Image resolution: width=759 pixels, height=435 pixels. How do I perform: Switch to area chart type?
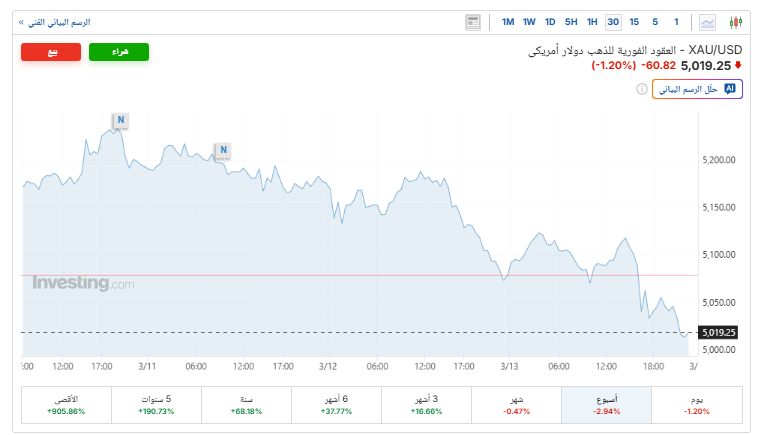[x=708, y=22]
